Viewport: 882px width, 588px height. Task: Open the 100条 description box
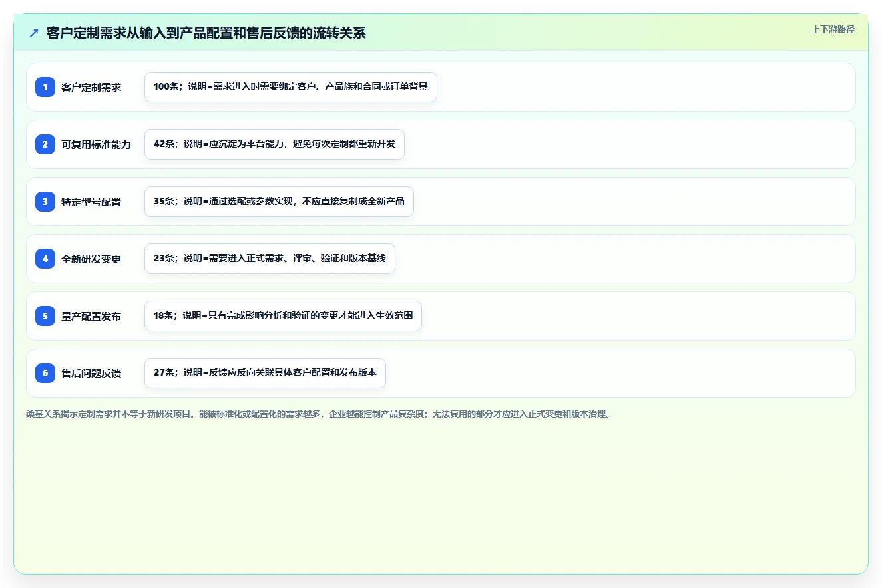point(291,87)
